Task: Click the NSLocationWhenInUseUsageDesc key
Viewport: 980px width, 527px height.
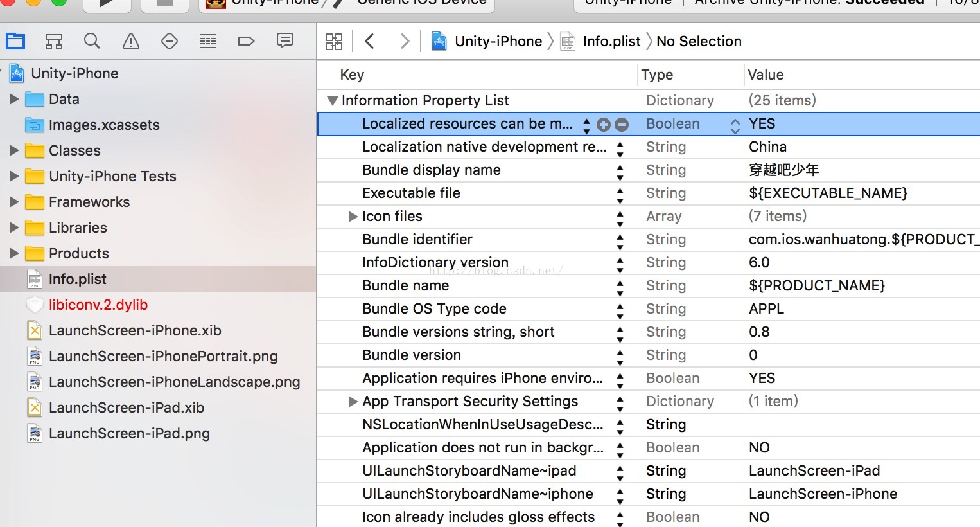Action: (482, 425)
